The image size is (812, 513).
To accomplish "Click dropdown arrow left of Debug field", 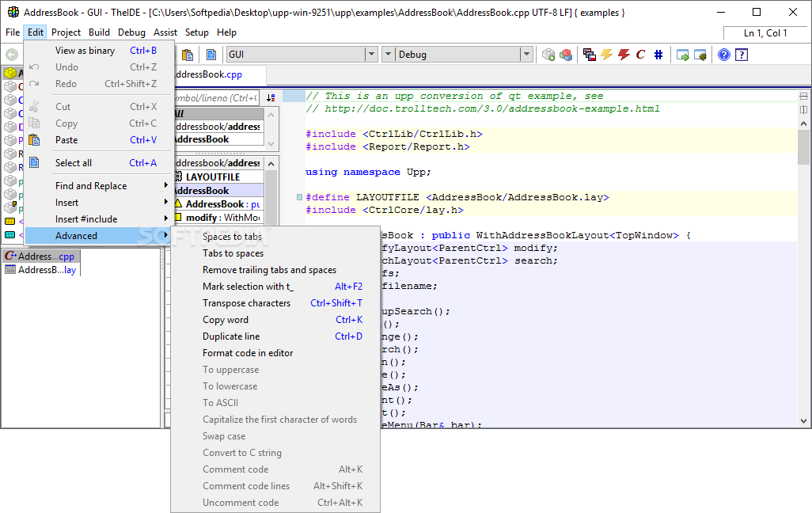I will pos(388,55).
